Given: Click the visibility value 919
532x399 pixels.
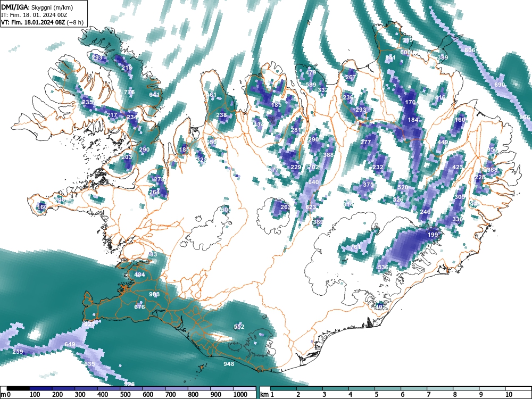Looking at the screenshot, I should point(408,40).
